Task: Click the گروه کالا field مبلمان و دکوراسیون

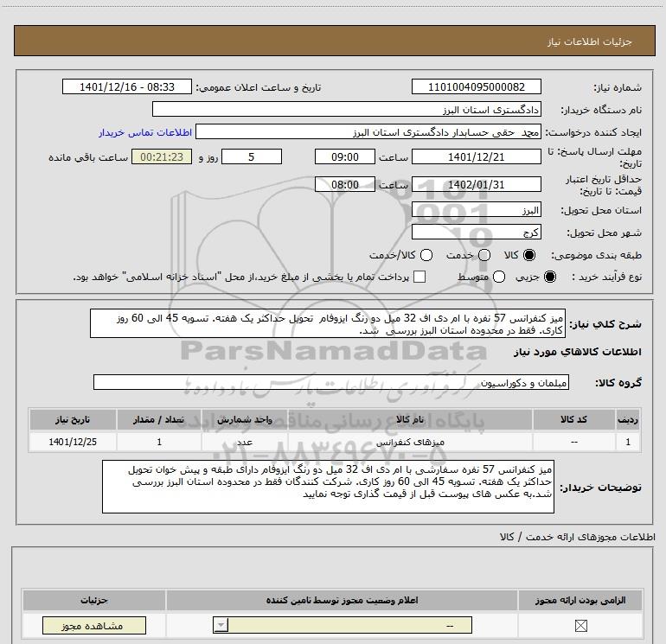Action: (331, 382)
